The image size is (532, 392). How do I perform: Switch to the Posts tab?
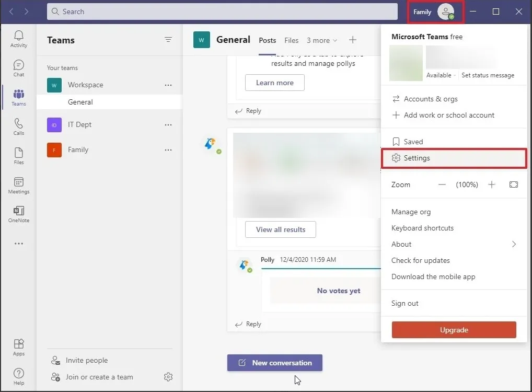(x=268, y=40)
